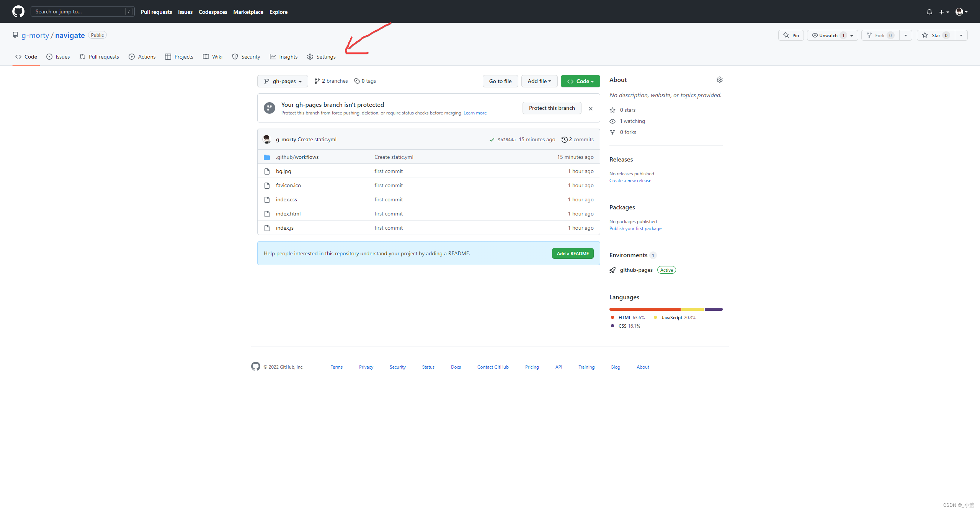This screenshot has height=511, width=980.
Task: Open the github-pages environment
Action: (x=636, y=270)
